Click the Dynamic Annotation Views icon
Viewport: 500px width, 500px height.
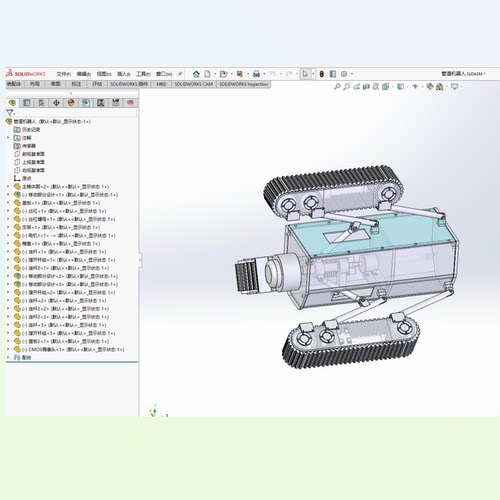pos(376,87)
